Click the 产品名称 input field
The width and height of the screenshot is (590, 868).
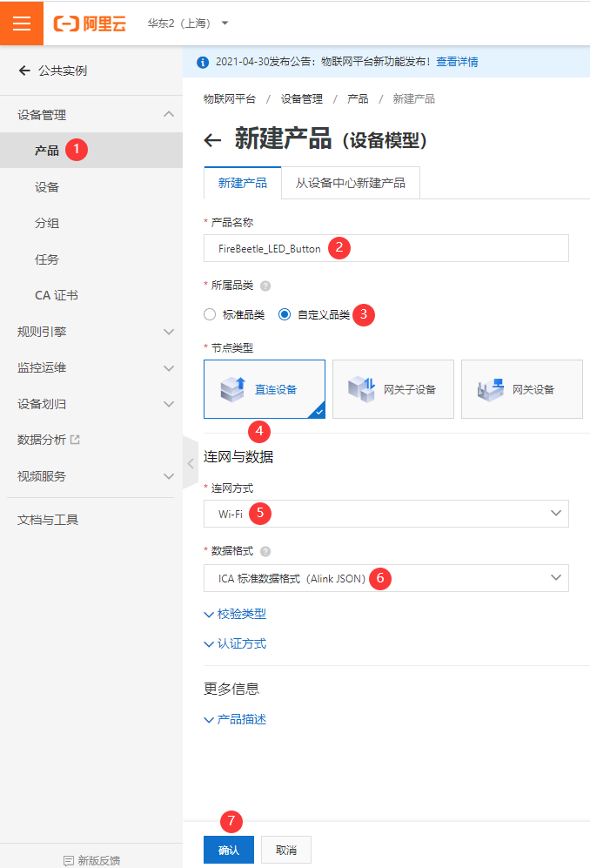[x=386, y=248]
